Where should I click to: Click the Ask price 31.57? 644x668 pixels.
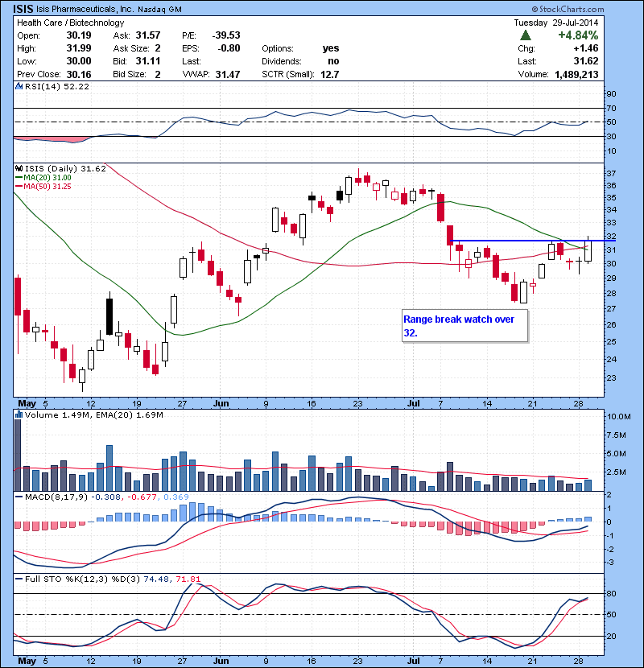pyautogui.click(x=148, y=35)
